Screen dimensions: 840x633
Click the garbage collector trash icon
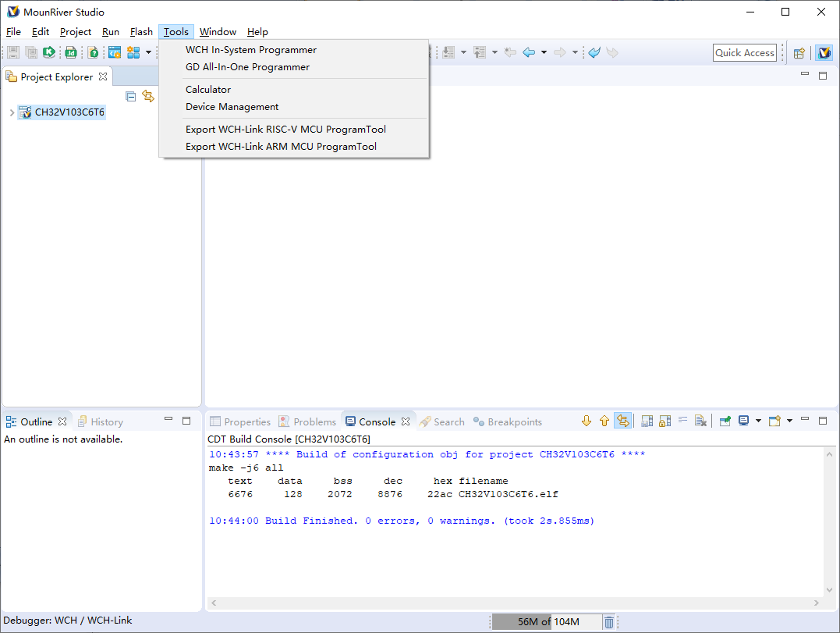click(609, 622)
